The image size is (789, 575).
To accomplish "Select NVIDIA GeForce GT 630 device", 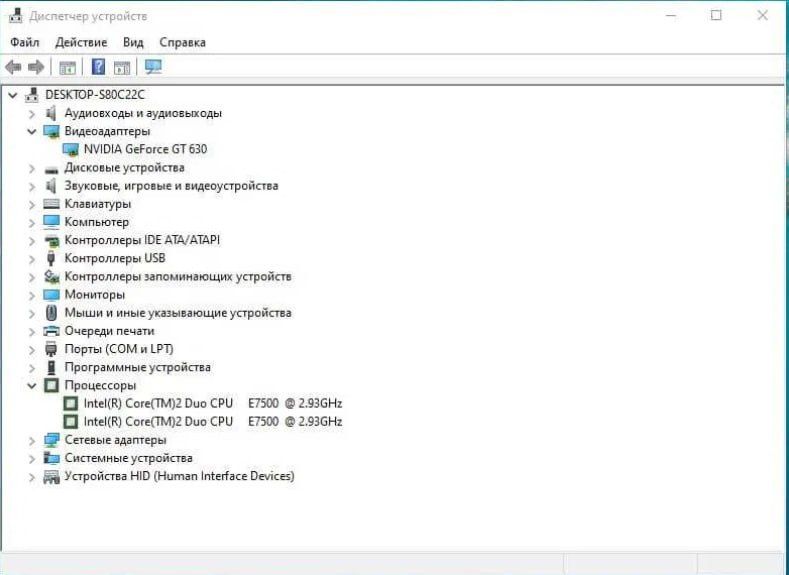I will pos(145,149).
